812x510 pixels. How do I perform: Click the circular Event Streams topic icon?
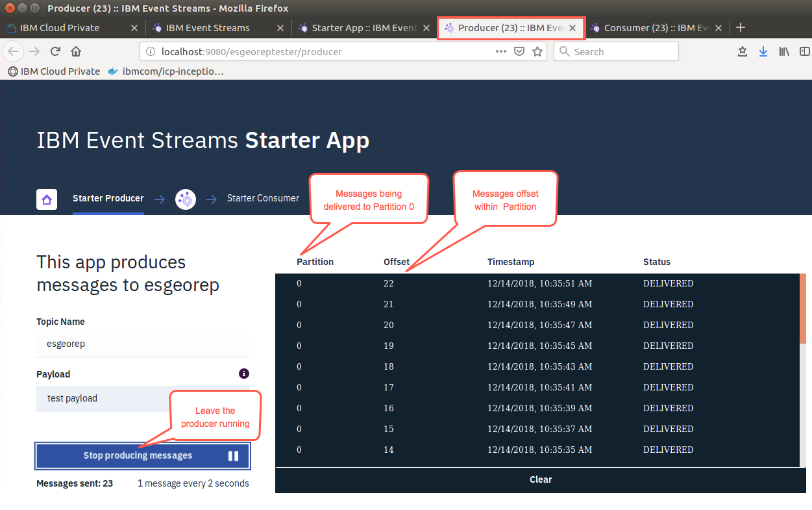pyautogui.click(x=186, y=199)
